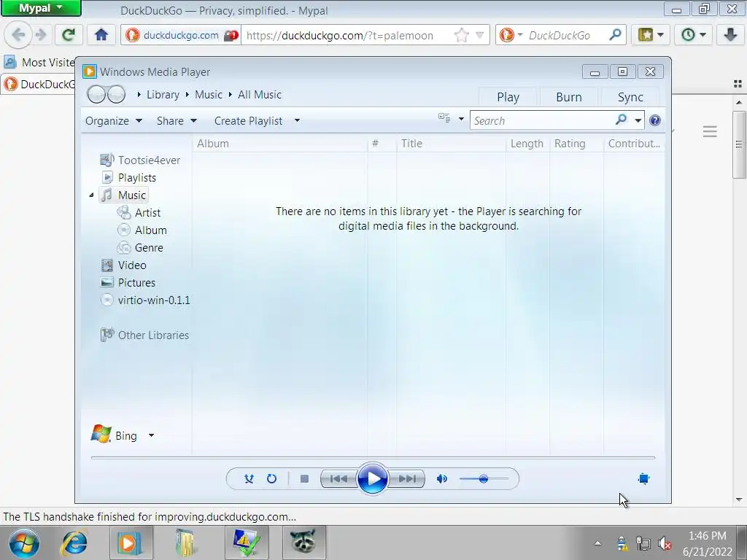Launch Internet Explorer from the taskbar

[74, 543]
